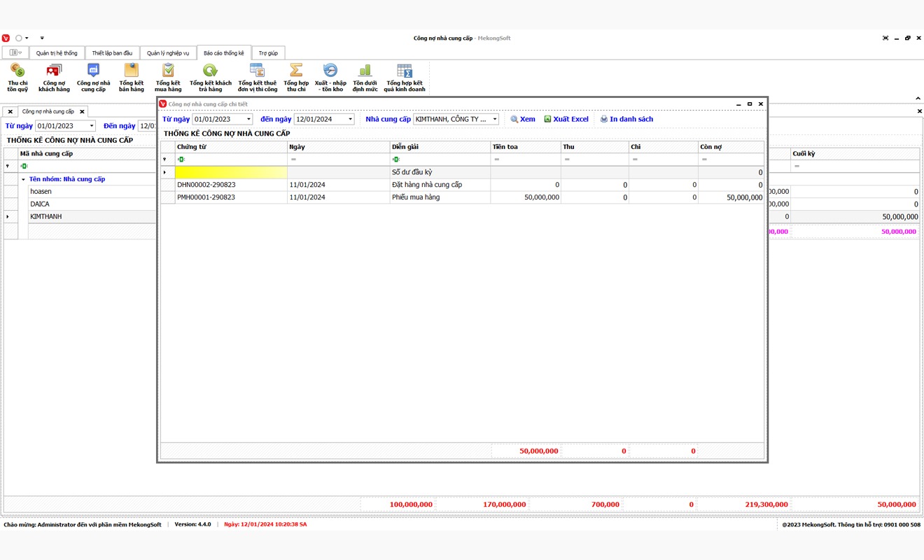Open Công nợ khách hàng report
Image resolution: width=924 pixels, height=560 pixels.
pos(54,77)
